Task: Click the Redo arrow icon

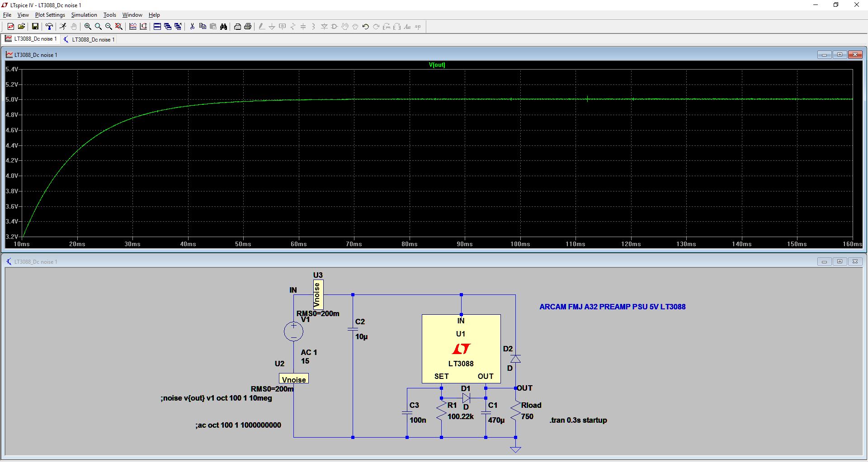Action: click(376, 27)
